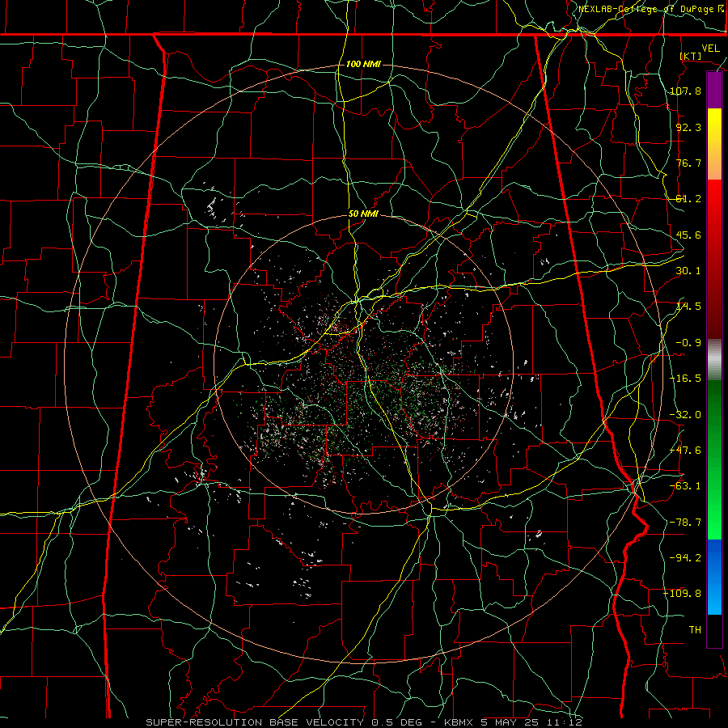Click the 50 NMI range ring label
Image resolution: width=728 pixels, height=728 pixels.
[x=363, y=214]
